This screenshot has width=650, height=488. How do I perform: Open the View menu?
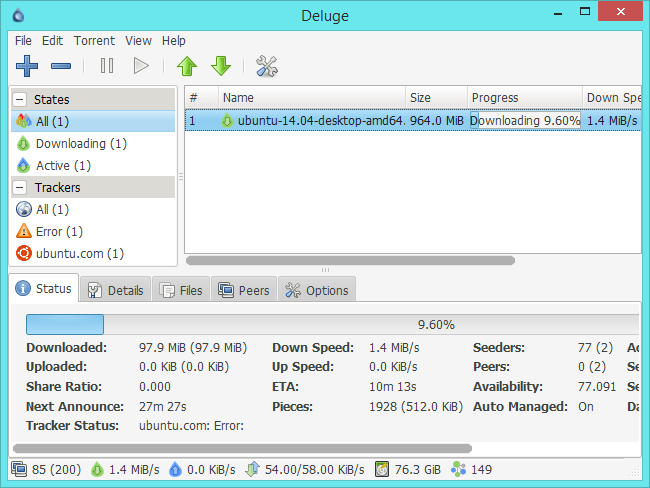tap(139, 41)
